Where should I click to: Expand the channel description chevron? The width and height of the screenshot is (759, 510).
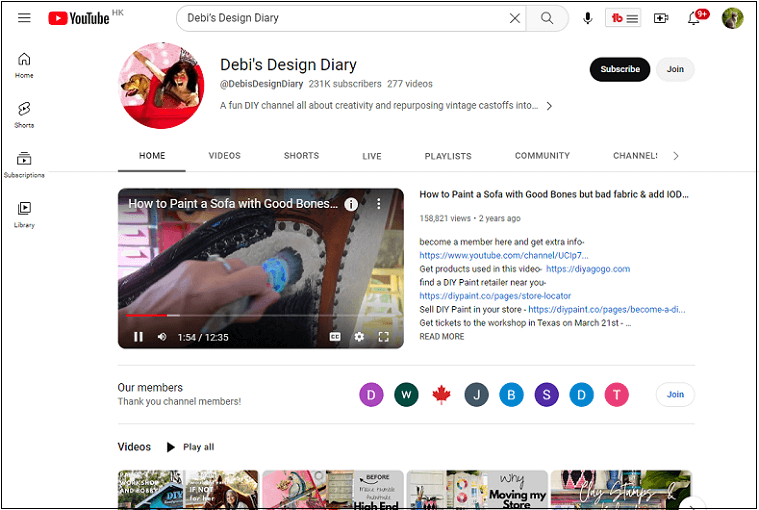pyautogui.click(x=549, y=106)
